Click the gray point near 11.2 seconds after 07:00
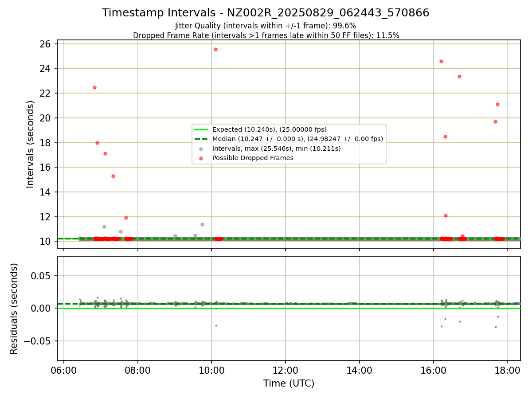Screen dimensions: 532x399 104,227
